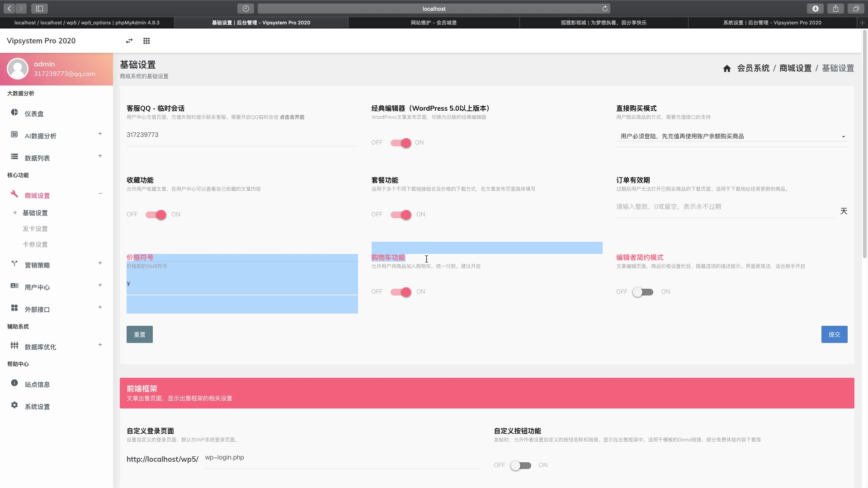868x488 pixels.
Task: Click the 重置 reset button
Action: (x=139, y=334)
